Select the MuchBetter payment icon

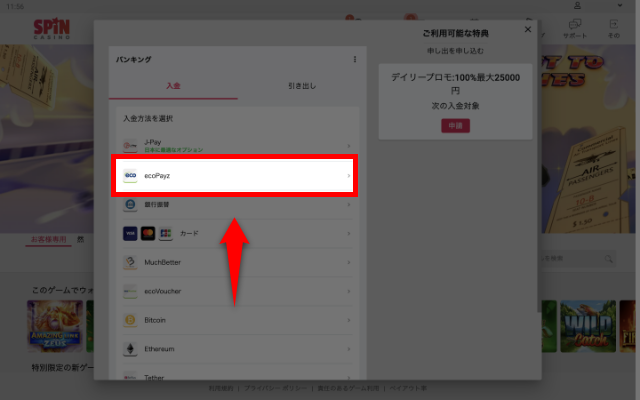click(130, 262)
